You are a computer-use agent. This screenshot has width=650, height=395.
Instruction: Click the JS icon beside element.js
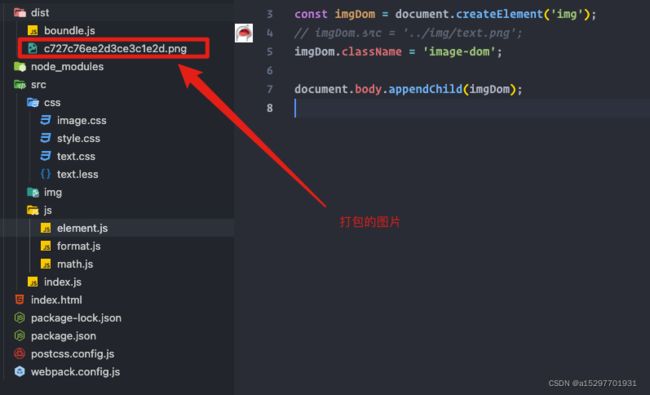[46, 228]
